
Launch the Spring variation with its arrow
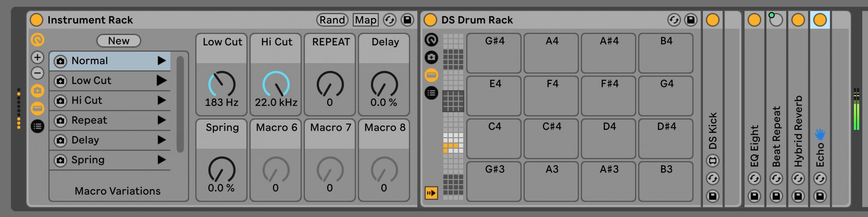coord(162,160)
